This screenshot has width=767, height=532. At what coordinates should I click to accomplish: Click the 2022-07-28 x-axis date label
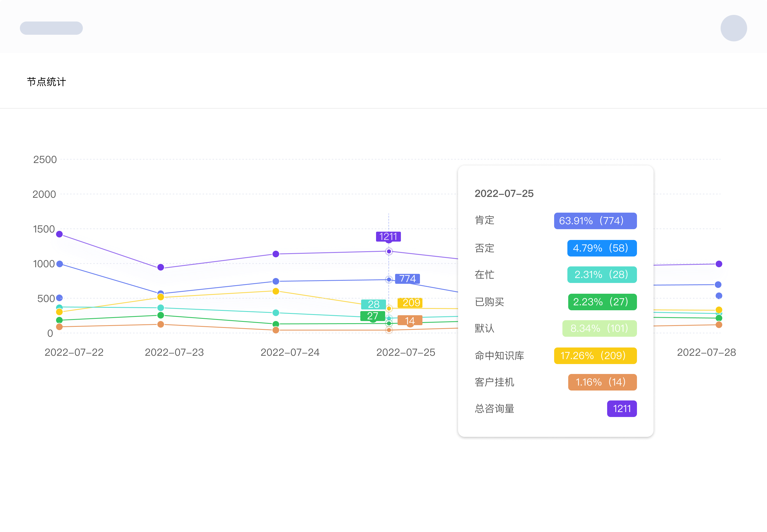point(706,352)
